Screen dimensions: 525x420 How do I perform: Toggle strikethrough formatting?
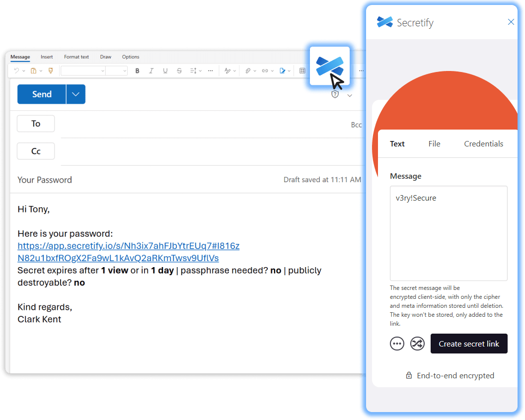click(x=179, y=71)
